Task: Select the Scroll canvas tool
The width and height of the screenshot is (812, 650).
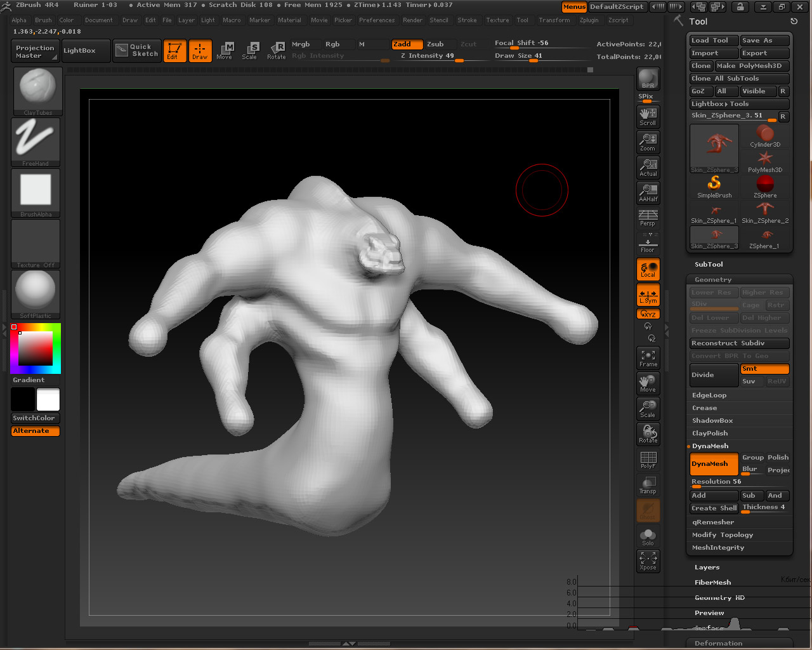Action: pyautogui.click(x=648, y=116)
